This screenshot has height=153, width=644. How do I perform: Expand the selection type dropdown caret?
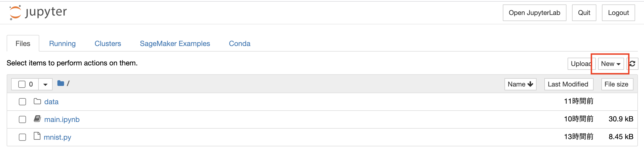tap(45, 84)
